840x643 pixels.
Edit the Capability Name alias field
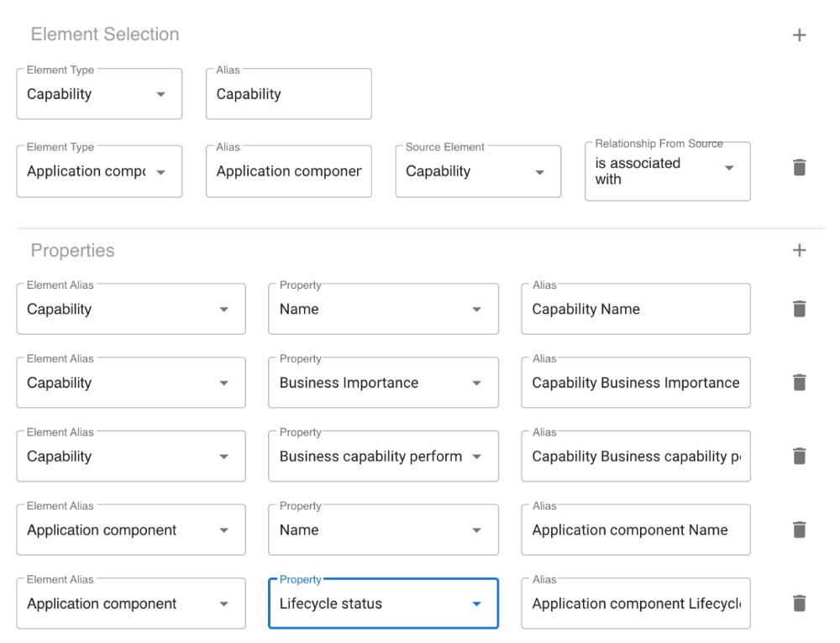tap(635, 309)
